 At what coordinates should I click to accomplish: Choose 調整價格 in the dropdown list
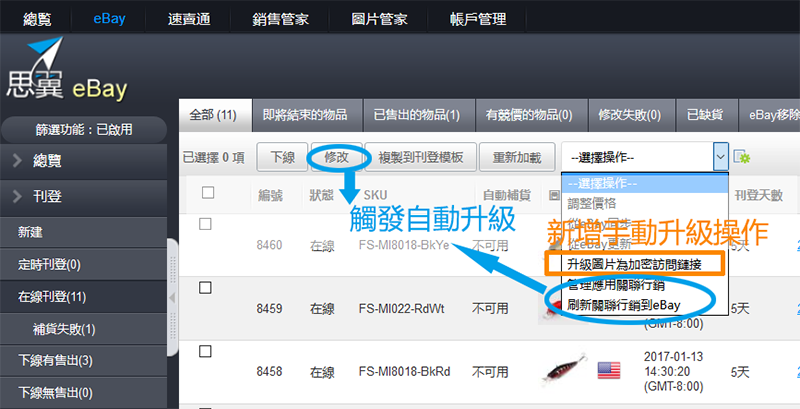tap(644, 203)
